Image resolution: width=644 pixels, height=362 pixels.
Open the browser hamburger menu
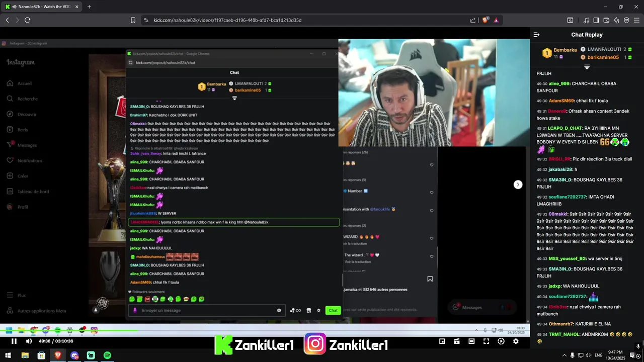(636, 20)
